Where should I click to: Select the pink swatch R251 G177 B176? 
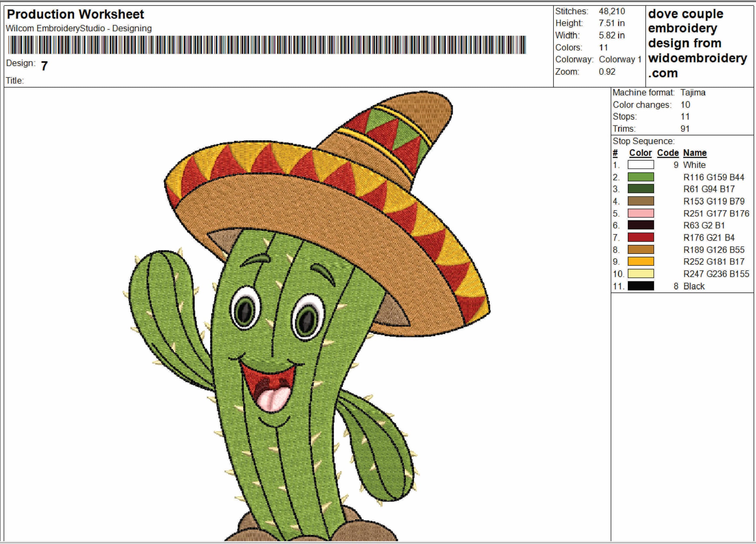(641, 213)
